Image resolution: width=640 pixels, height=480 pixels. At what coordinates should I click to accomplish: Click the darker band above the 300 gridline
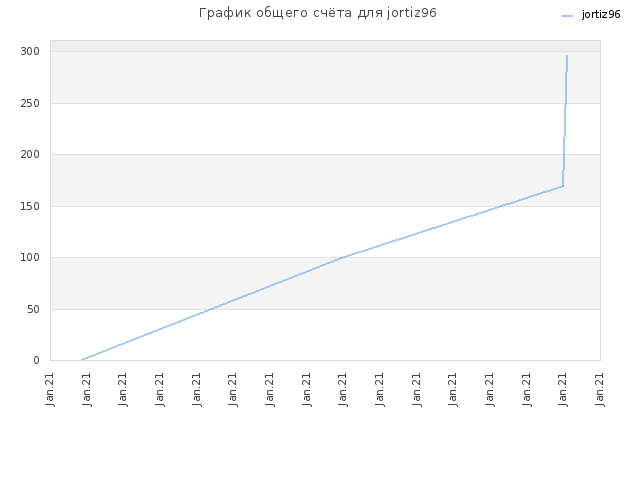(325, 46)
